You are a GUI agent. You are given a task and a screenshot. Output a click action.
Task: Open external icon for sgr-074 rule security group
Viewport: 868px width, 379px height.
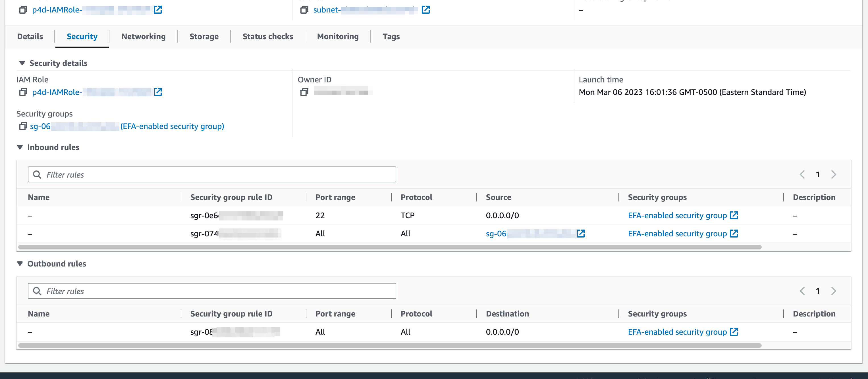point(734,234)
